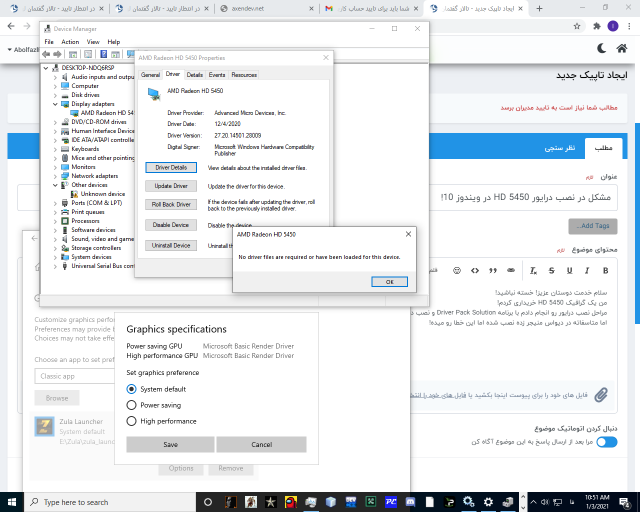This screenshot has width=640, height=512.
Task: Go to forum home via the house icon
Action: tap(622, 49)
